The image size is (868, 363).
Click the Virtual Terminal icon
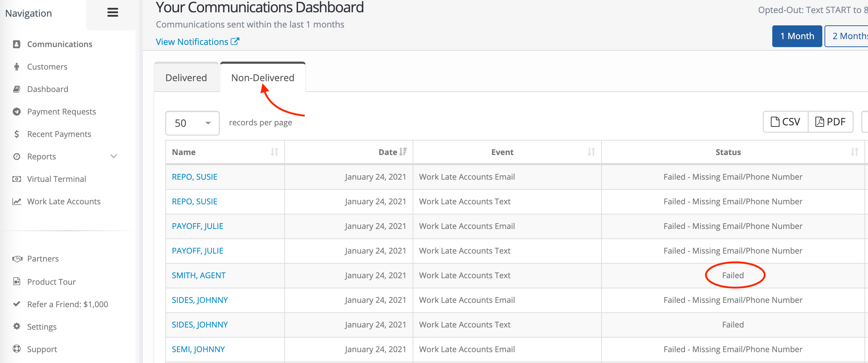click(x=17, y=179)
